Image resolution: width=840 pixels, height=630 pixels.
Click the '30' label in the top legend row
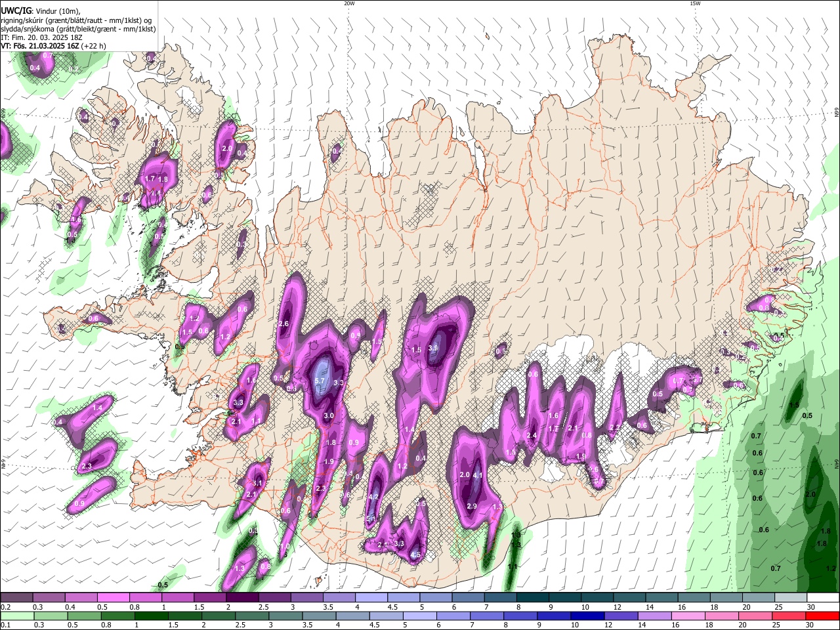point(811,607)
